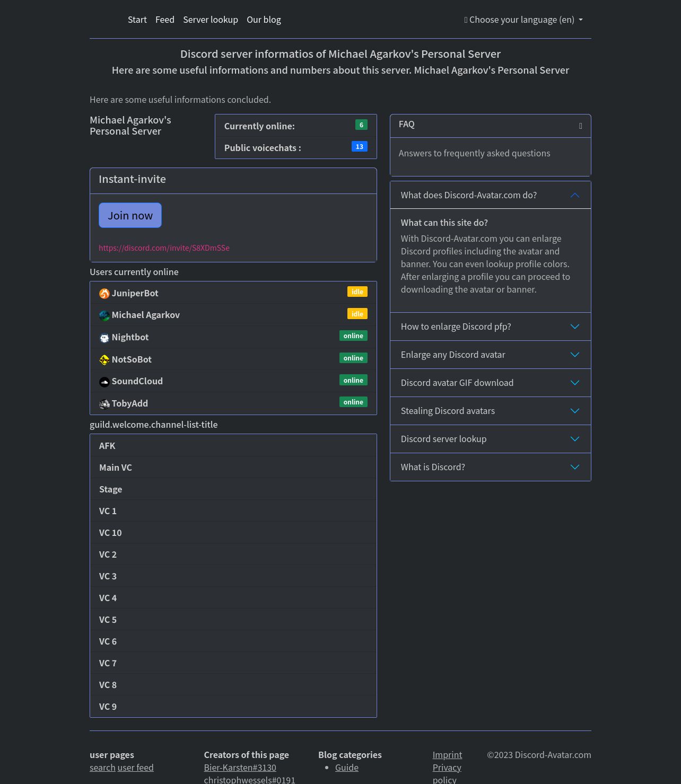Select the 'VC 10' channel row
Viewport: 681px width, 784px height.
pos(233,533)
